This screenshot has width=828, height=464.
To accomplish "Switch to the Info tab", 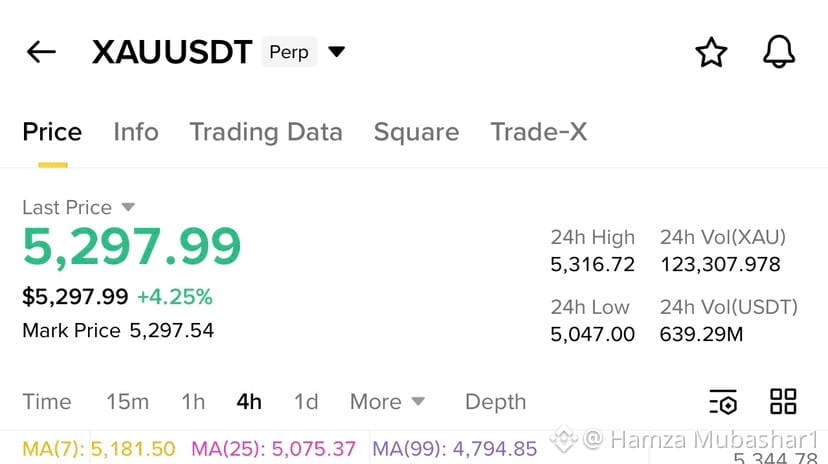I will pos(136,132).
